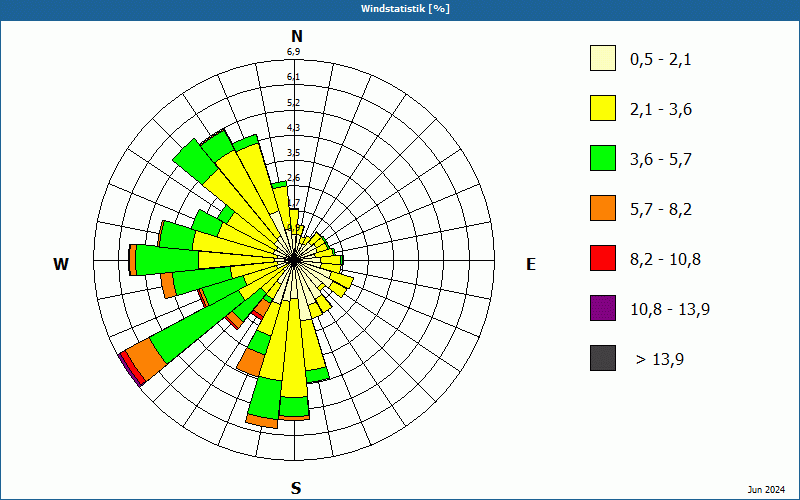The height and width of the screenshot is (500, 800).
Task: Click the 'Jun 2024' date label
Action: 766,490
